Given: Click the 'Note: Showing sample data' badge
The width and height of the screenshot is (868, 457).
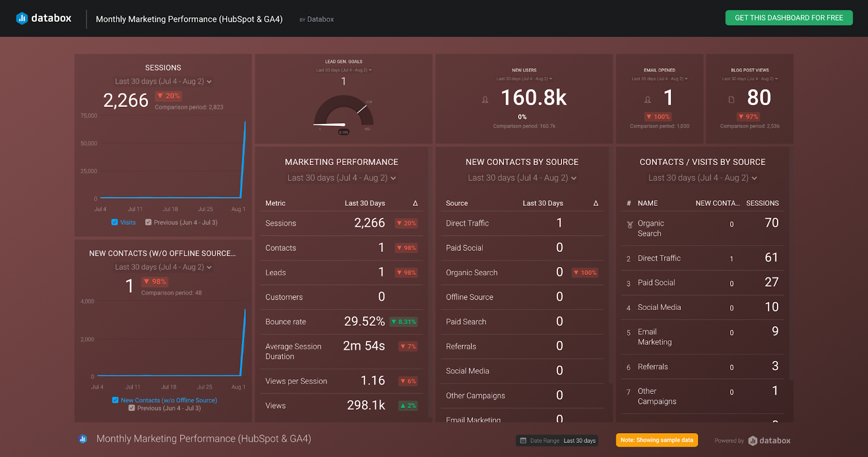Looking at the screenshot, I should 657,440.
